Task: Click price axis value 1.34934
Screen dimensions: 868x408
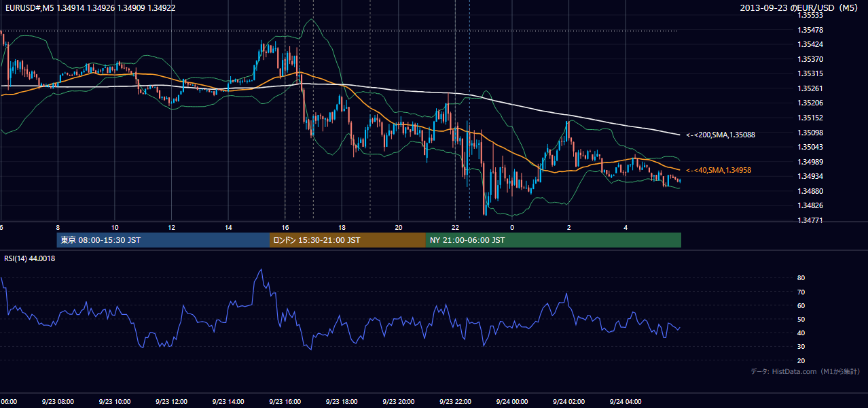Action: point(811,176)
